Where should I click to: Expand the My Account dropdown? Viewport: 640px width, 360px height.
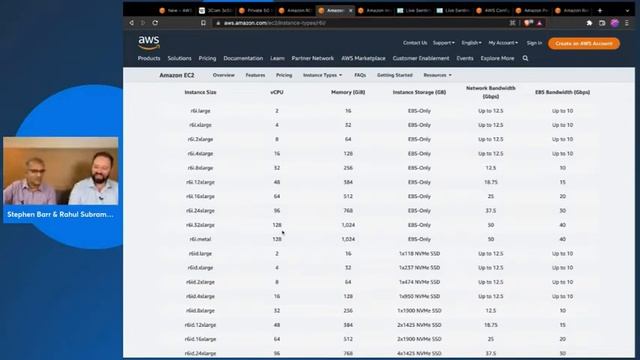[503, 43]
